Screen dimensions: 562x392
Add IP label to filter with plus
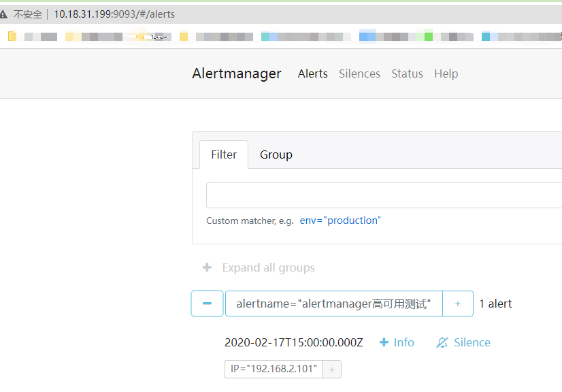(332, 369)
